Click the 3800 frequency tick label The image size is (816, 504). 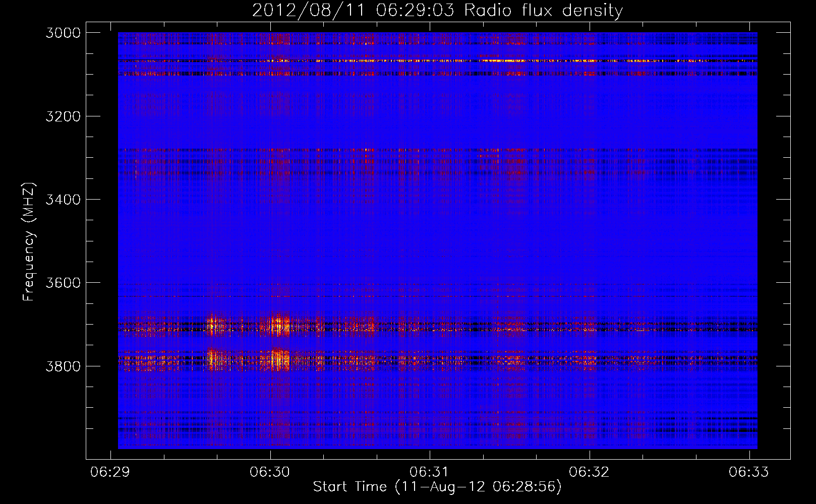(x=63, y=366)
